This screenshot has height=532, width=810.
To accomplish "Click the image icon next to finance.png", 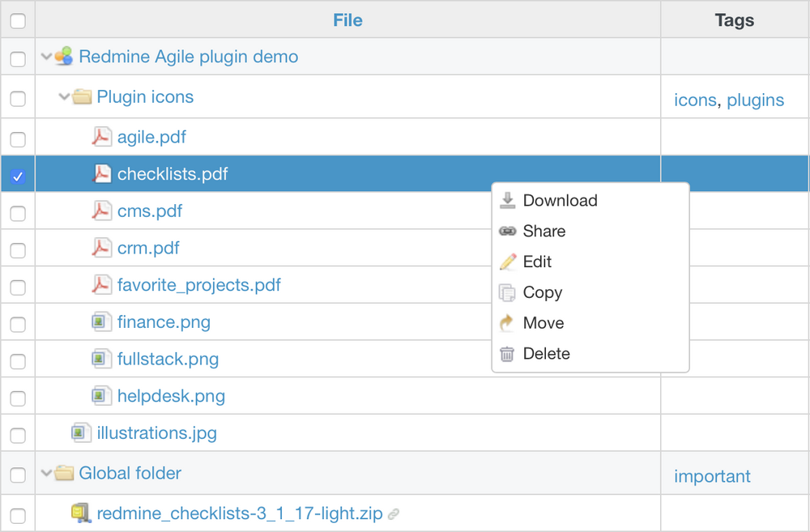I will pos(100,322).
